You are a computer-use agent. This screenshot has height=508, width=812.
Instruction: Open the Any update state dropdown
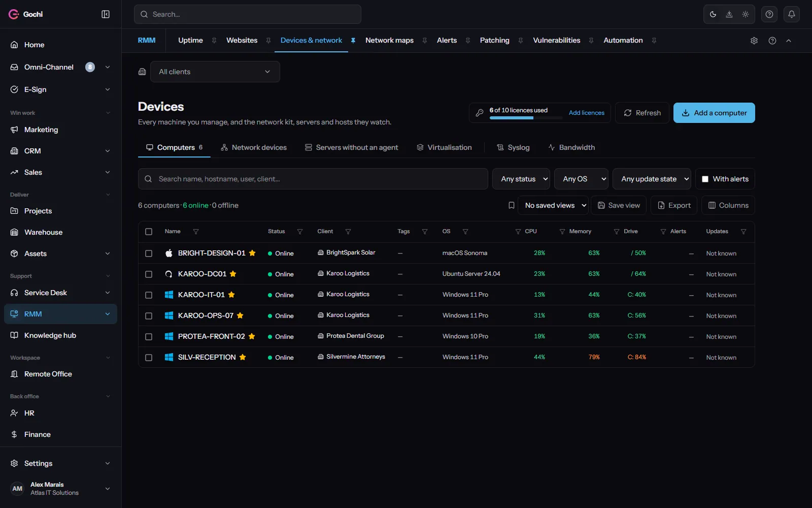[x=652, y=179]
